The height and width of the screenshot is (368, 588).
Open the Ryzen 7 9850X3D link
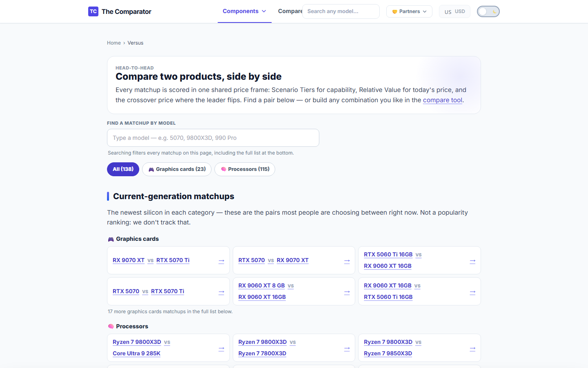click(388, 354)
